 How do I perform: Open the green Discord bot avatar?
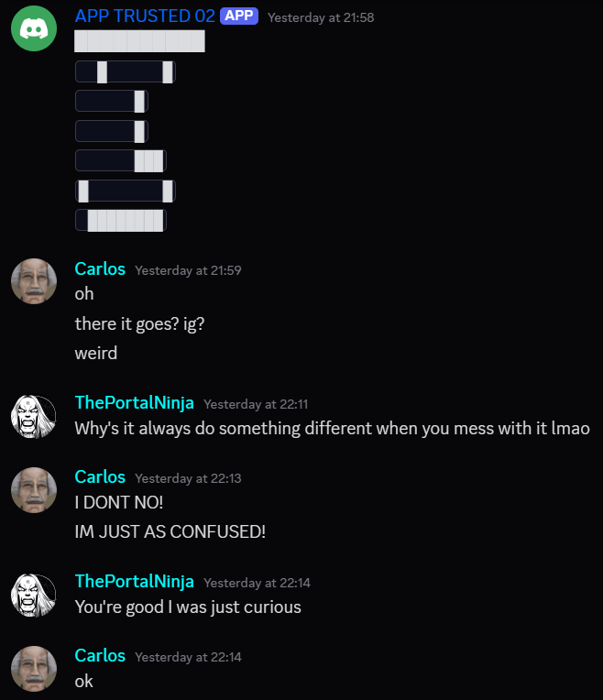[34, 28]
